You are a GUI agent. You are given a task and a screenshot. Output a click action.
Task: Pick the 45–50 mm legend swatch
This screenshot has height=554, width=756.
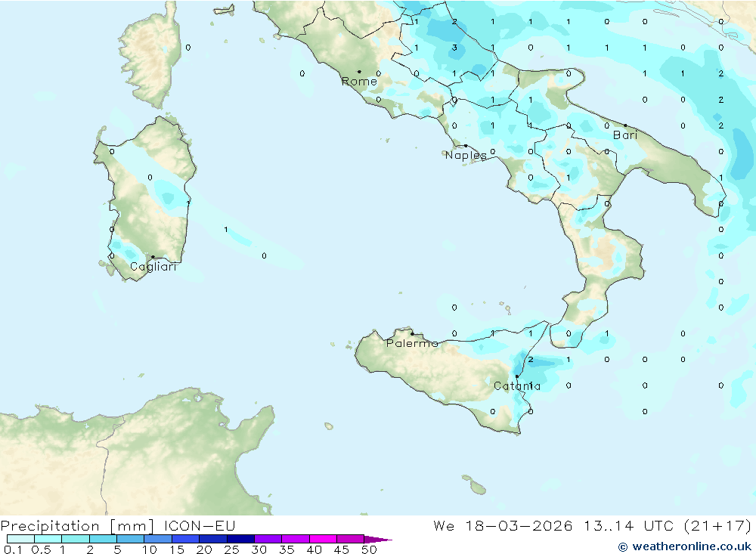[x=351, y=539]
